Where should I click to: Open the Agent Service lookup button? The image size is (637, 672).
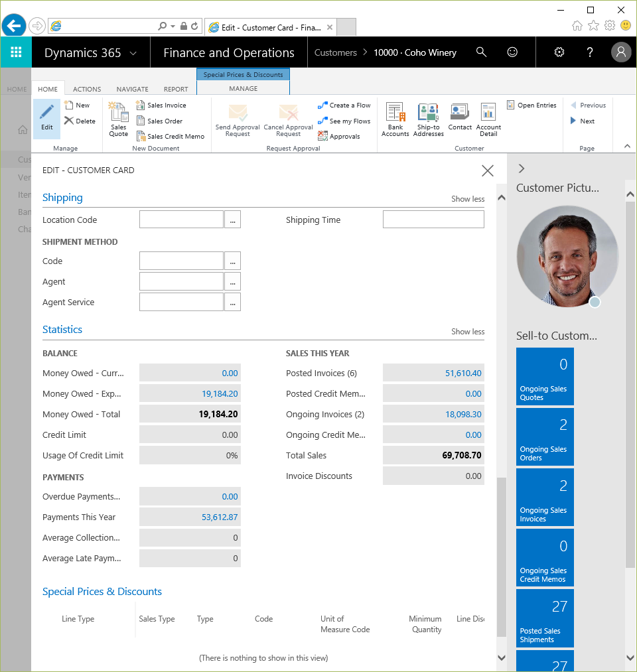point(232,302)
